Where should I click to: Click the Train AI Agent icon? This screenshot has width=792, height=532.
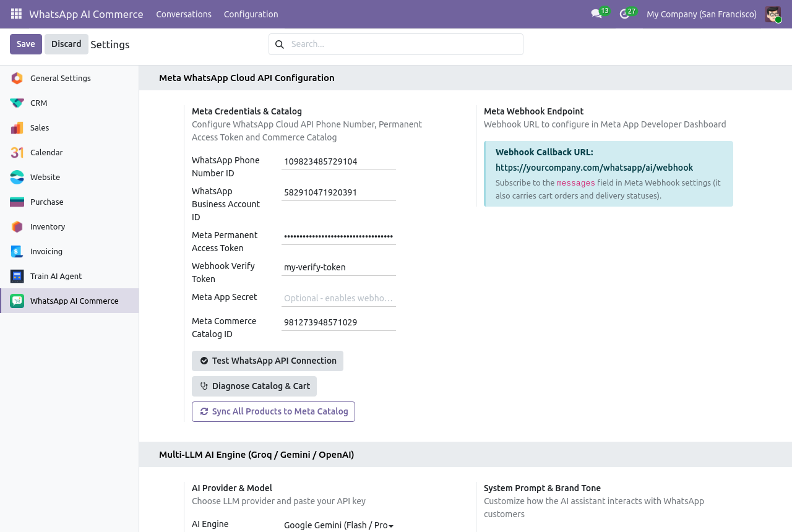pyautogui.click(x=17, y=276)
